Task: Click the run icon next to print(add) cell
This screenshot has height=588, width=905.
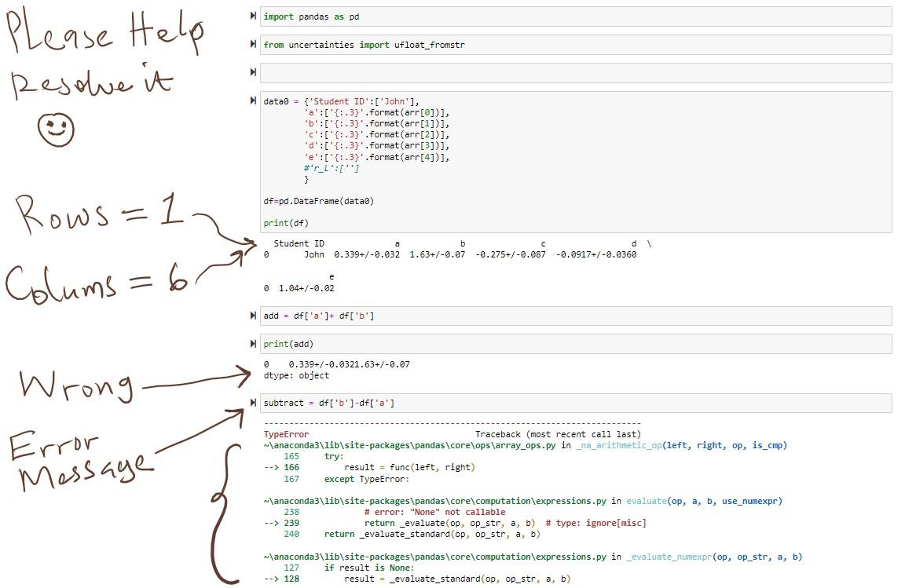Action: [252, 343]
